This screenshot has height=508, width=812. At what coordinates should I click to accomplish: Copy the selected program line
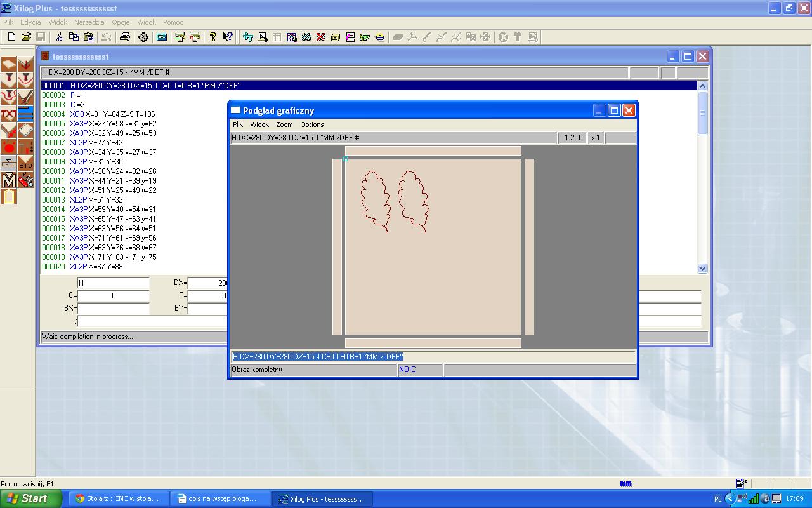[x=73, y=37]
